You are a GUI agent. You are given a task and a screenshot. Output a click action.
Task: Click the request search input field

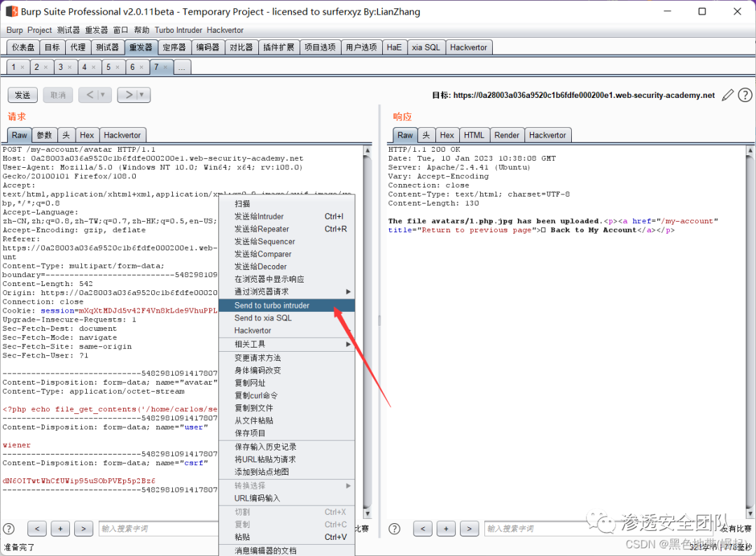point(159,529)
